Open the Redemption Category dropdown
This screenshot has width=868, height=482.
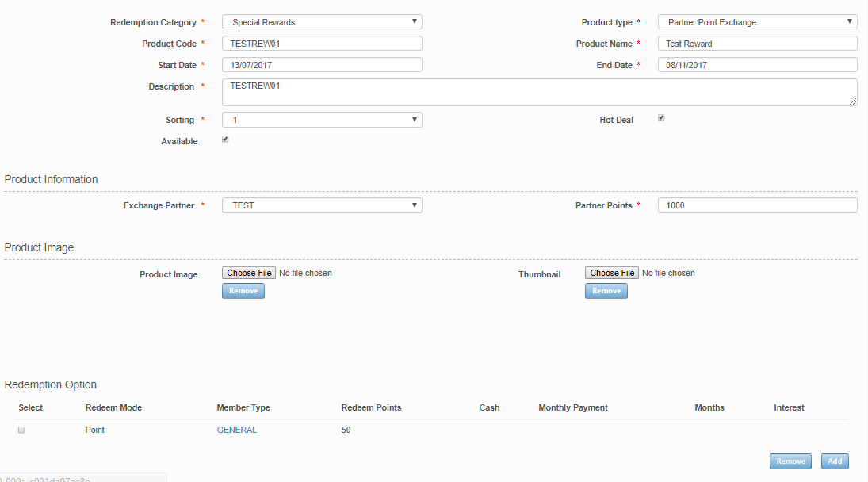321,22
